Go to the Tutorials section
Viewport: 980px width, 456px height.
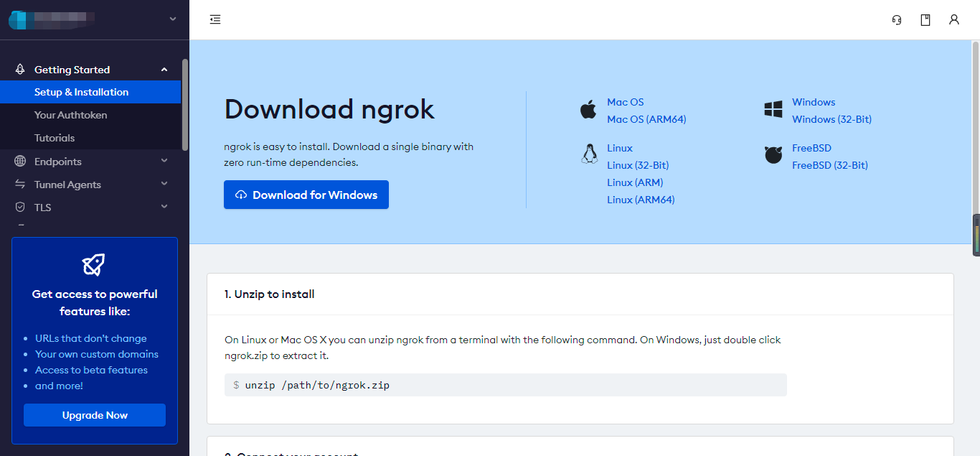point(53,137)
